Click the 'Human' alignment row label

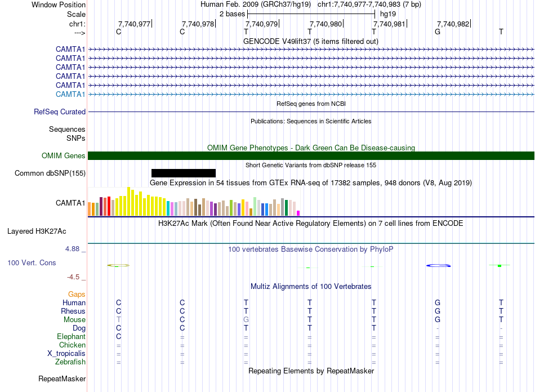tap(74, 303)
